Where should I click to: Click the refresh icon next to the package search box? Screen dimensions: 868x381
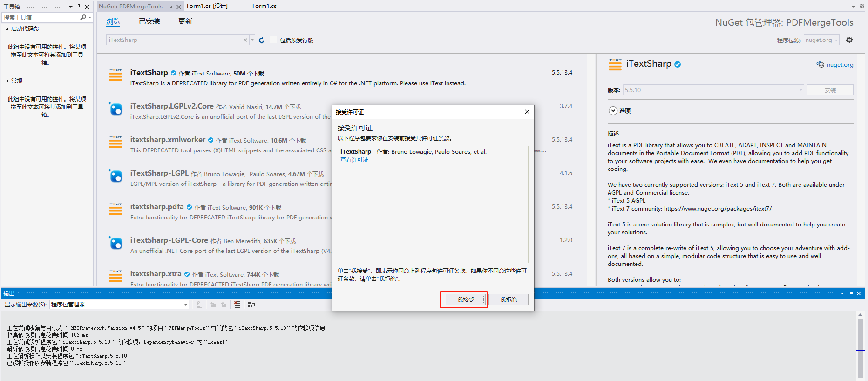click(x=262, y=40)
